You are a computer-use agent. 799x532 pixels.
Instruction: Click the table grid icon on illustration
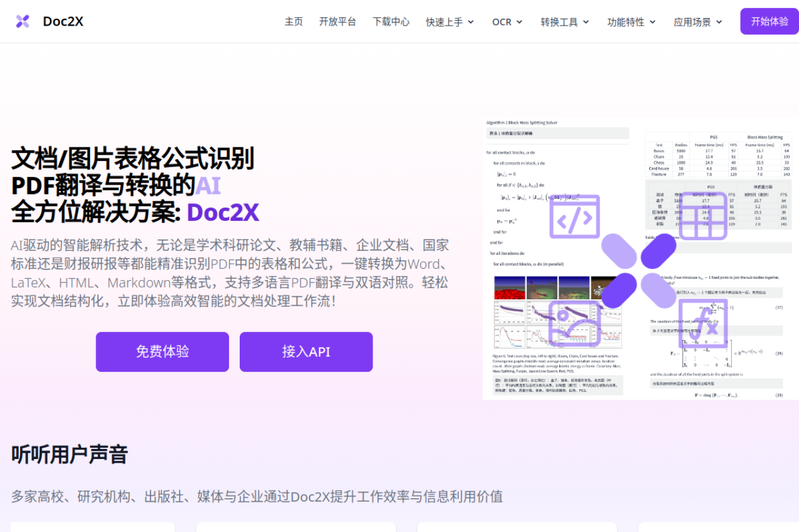702,216
